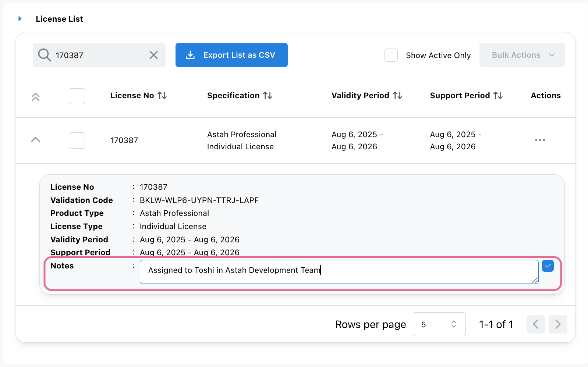The image size is (588, 367).
Task: Click the Individual License value in details
Action: tap(173, 227)
